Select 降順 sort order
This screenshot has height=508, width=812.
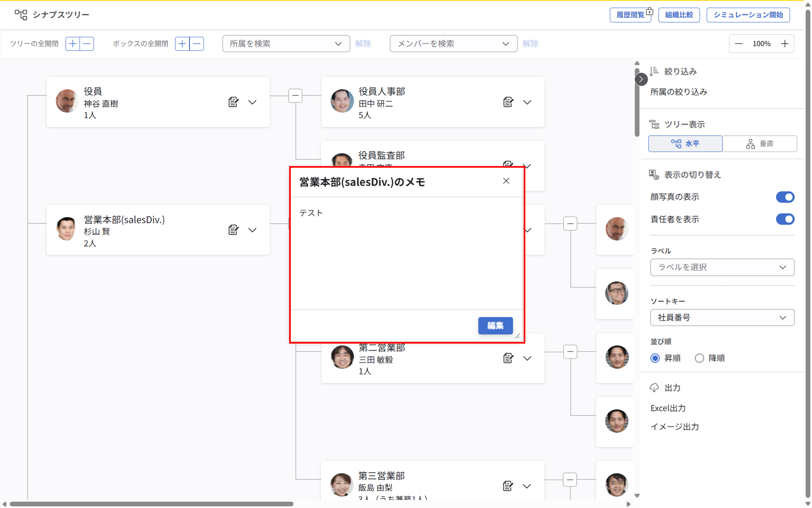[699, 358]
